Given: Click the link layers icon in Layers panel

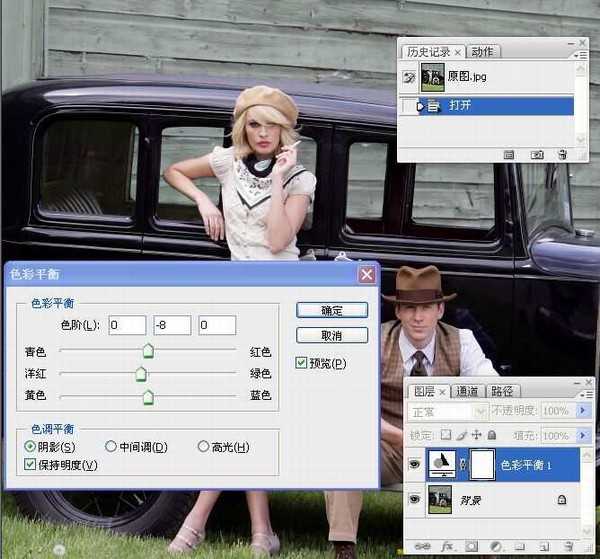Looking at the screenshot, I should (421, 547).
